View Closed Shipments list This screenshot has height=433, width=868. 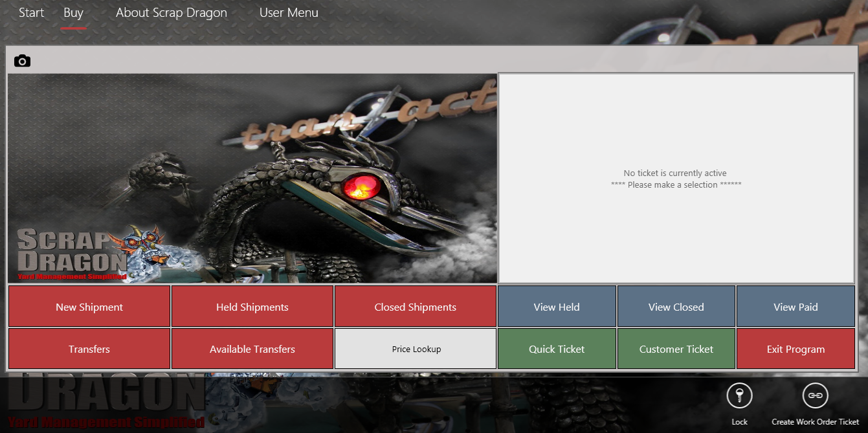(x=416, y=307)
